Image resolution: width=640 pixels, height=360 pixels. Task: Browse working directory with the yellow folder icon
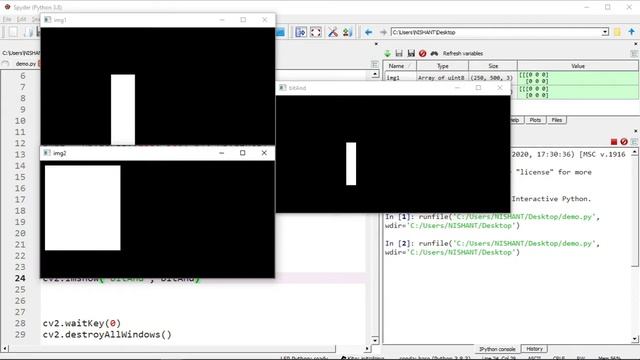pos(617,32)
